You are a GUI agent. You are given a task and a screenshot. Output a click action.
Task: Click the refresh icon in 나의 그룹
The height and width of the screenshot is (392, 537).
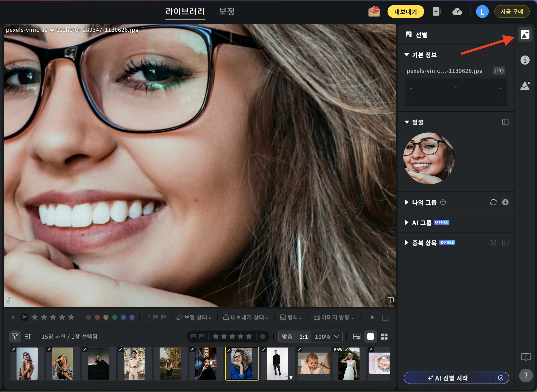tap(493, 202)
